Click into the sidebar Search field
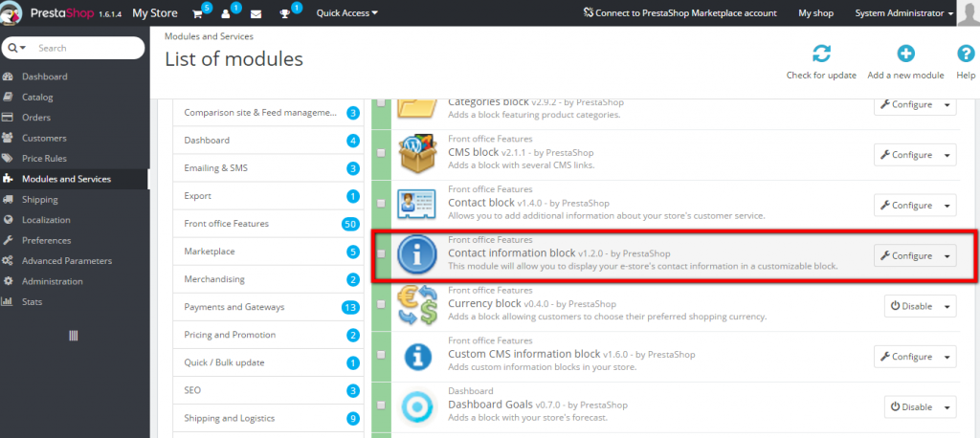980x438 pixels. coord(86,48)
